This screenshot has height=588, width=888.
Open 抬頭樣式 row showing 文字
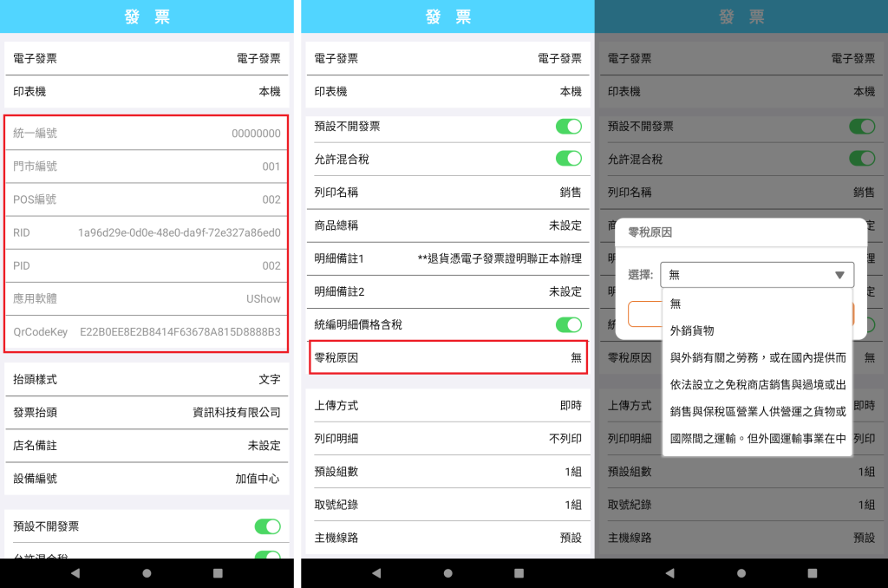tap(147, 380)
